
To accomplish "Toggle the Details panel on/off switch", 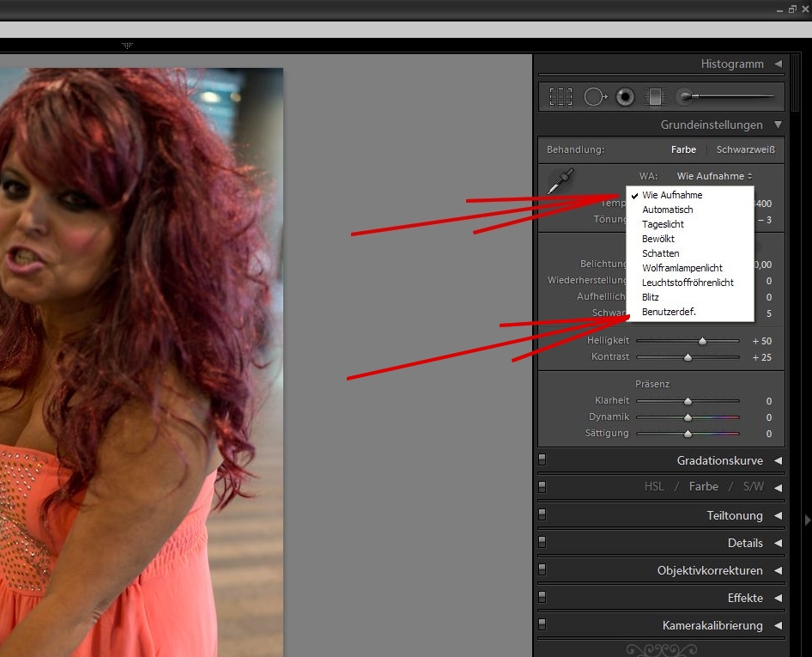I will point(542,543).
